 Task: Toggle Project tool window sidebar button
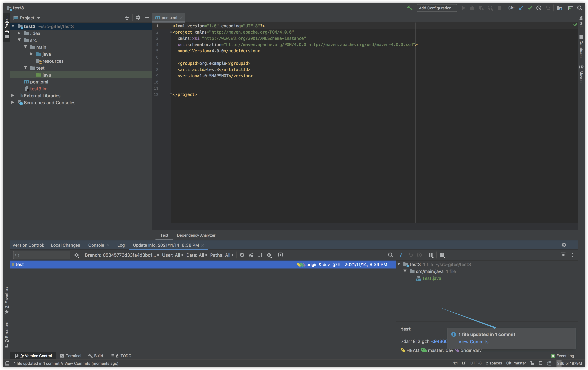tap(7, 27)
